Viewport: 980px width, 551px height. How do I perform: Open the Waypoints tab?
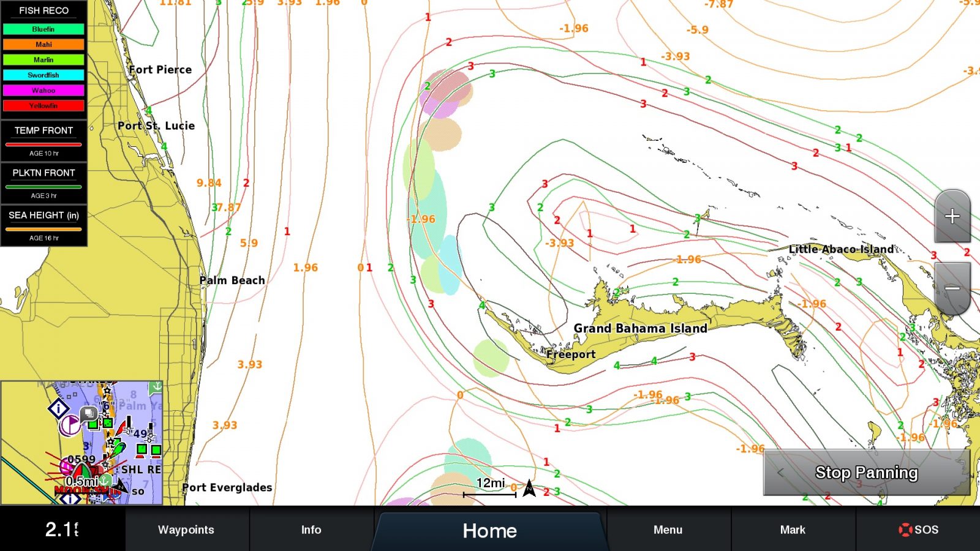pos(186,530)
